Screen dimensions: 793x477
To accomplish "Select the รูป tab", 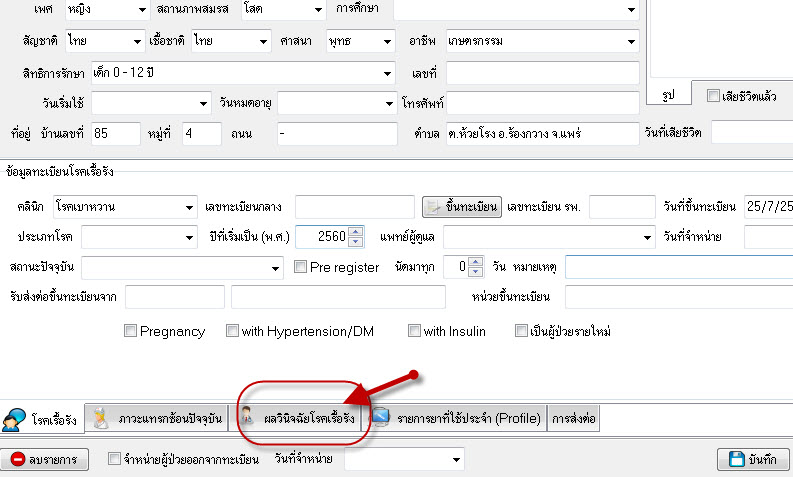I will tap(671, 96).
